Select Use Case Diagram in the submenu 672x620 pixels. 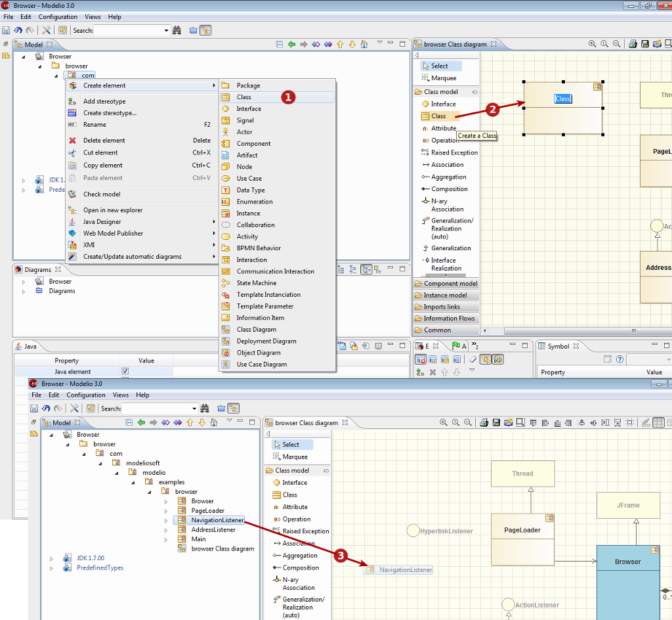[x=261, y=365]
